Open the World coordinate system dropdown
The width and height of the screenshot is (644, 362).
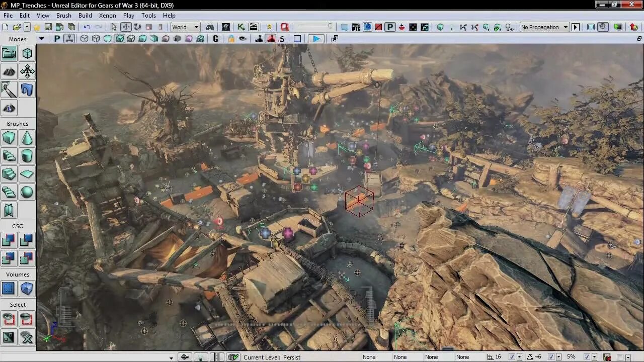(185, 27)
